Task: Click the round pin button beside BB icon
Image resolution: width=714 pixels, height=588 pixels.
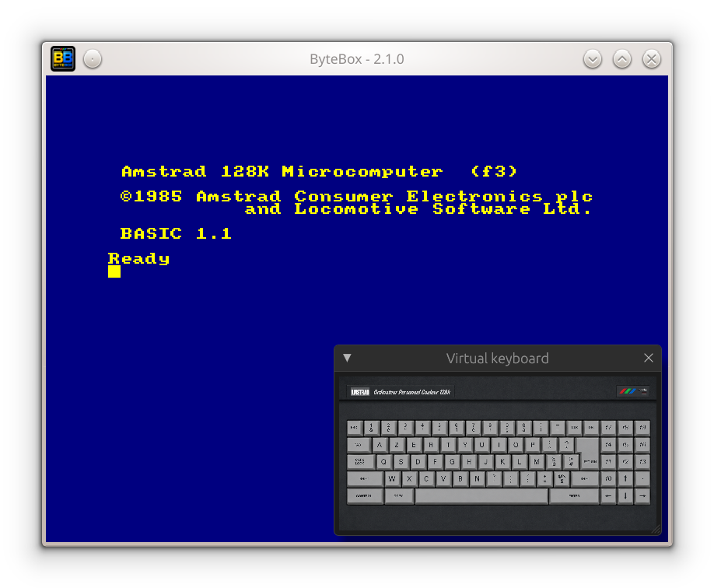Action: [93, 59]
